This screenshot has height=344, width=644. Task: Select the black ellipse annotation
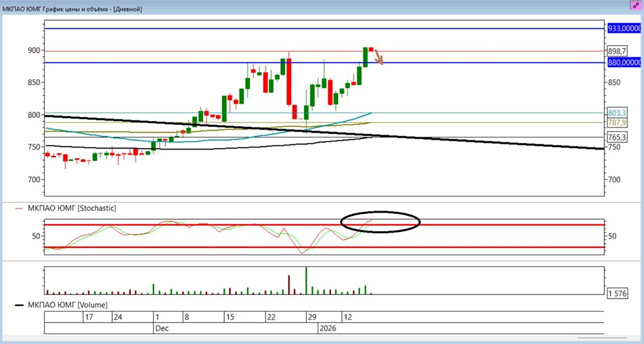(x=381, y=222)
